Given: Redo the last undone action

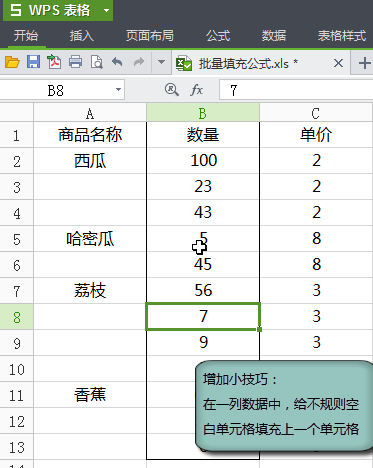Looking at the screenshot, I should pos(139,62).
